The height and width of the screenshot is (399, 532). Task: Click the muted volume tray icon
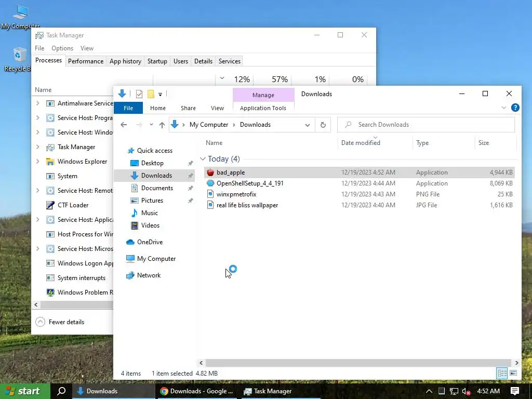(466, 391)
